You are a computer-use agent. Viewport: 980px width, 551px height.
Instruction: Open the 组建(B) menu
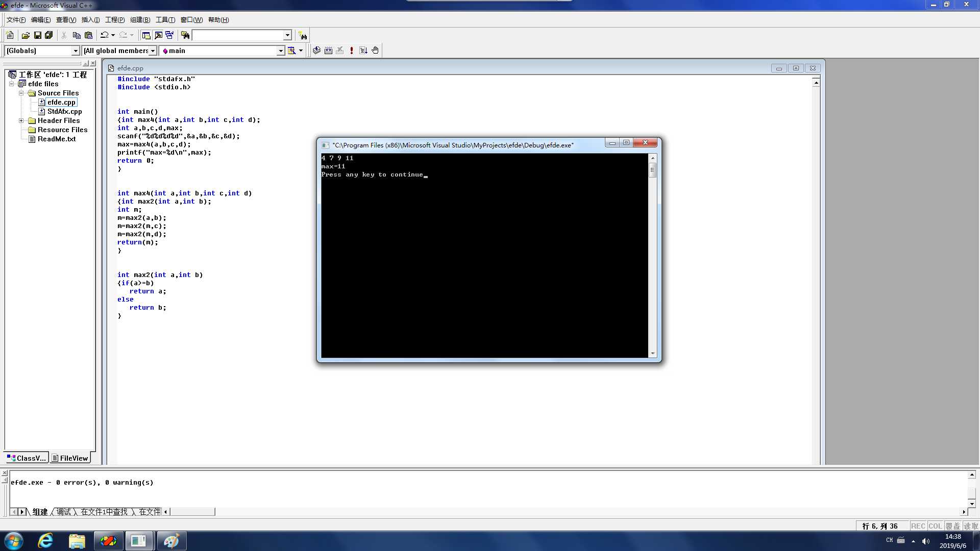[140, 20]
